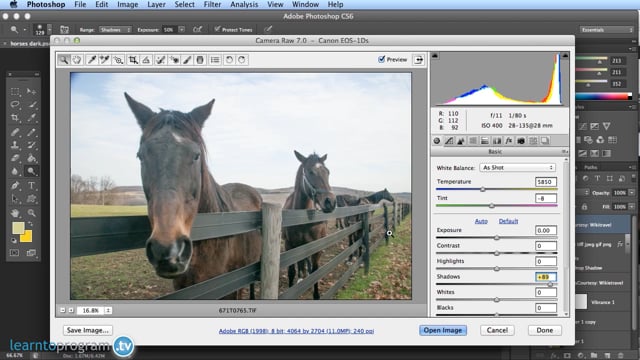640x360 pixels.
Task: Select the White Balance eyedropper tool
Action: (x=91, y=60)
